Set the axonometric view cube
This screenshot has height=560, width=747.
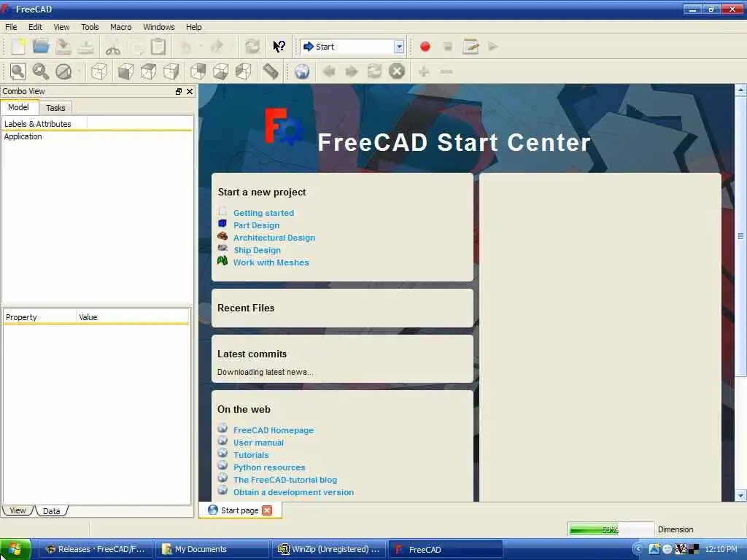pyautogui.click(x=98, y=72)
